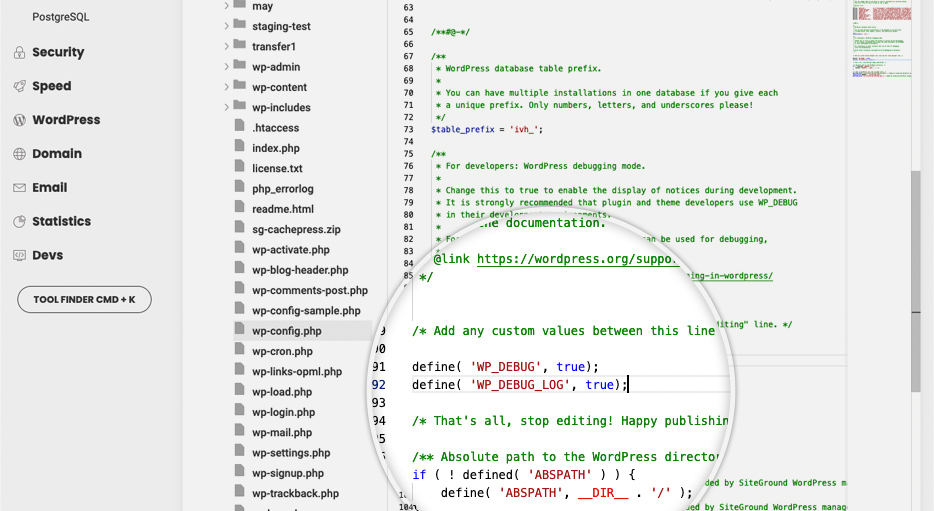This screenshot has height=511, width=934.
Task: Open the Security section lock icon
Action: (20, 52)
